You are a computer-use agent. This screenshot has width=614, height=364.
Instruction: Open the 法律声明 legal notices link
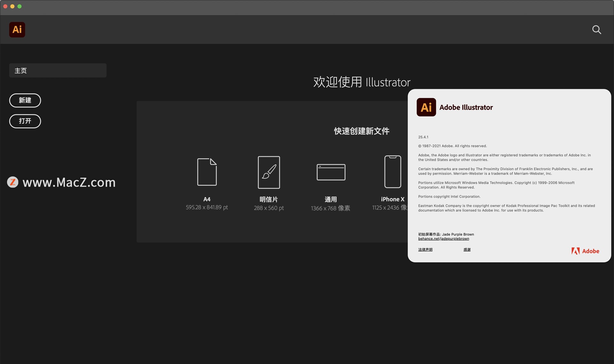[x=425, y=250]
